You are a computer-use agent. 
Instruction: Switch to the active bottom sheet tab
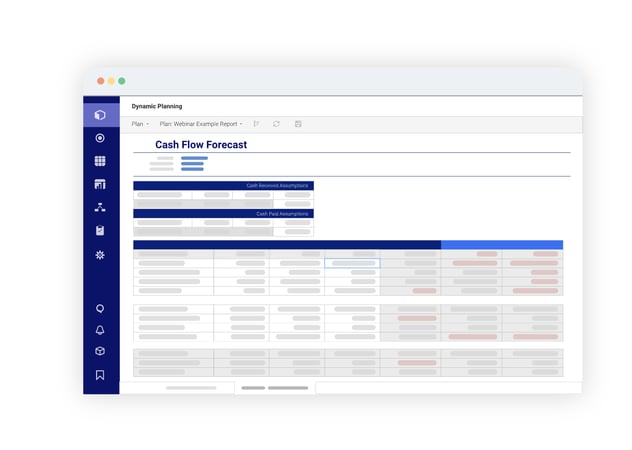point(275,387)
